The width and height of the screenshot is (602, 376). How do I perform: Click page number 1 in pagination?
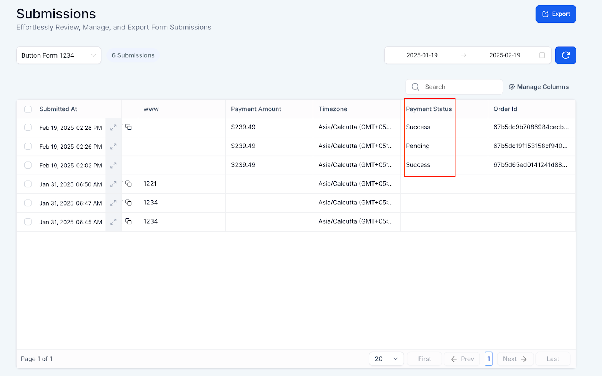pyautogui.click(x=488, y=359)
